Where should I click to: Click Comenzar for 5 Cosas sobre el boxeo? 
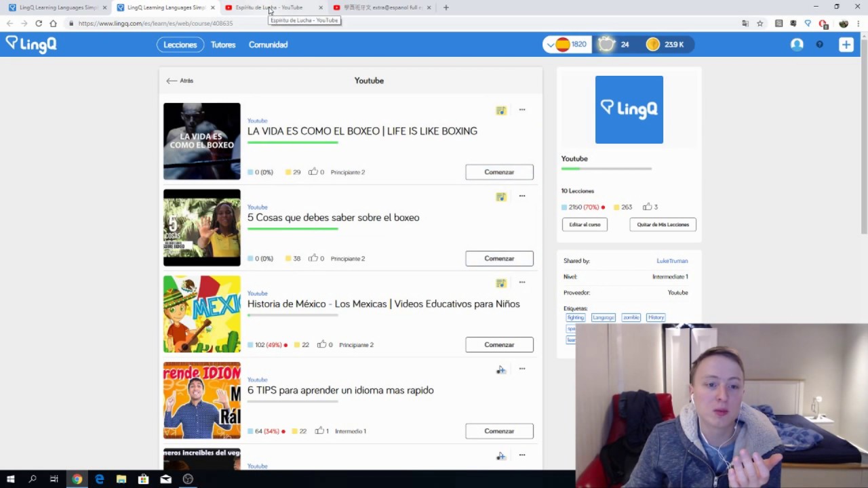click(x=499, y=258)
